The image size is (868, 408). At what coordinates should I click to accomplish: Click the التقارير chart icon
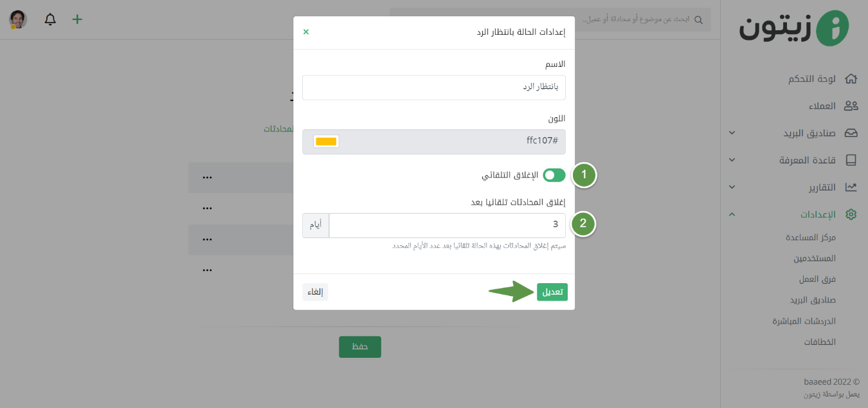(851, 187)
